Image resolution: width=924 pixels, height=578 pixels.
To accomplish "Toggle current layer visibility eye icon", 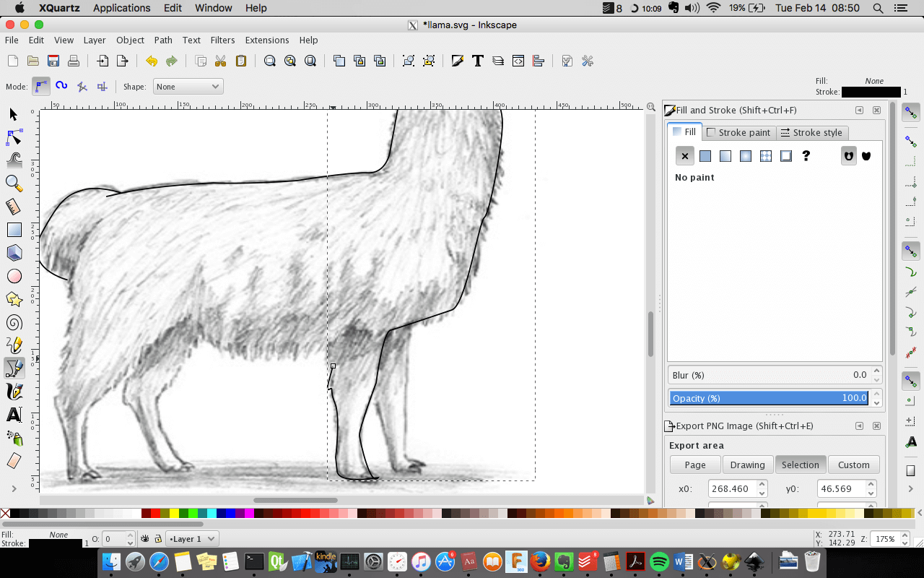I will [x=144, y=539].
